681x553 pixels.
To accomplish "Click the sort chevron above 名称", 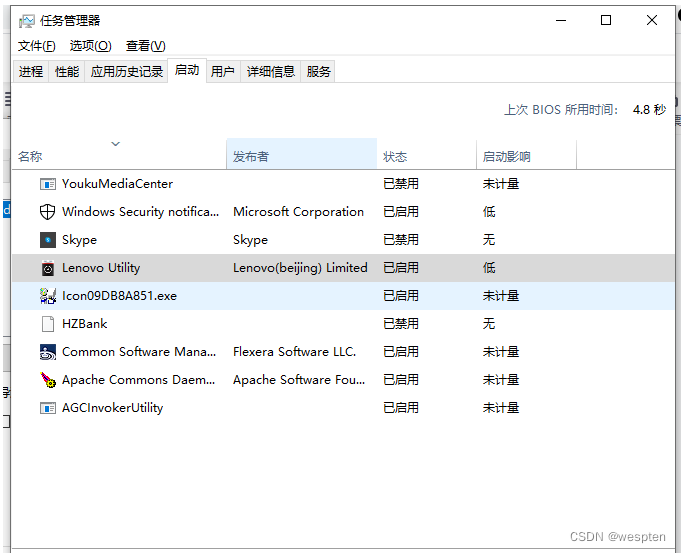I will click(x=116, y=144).
